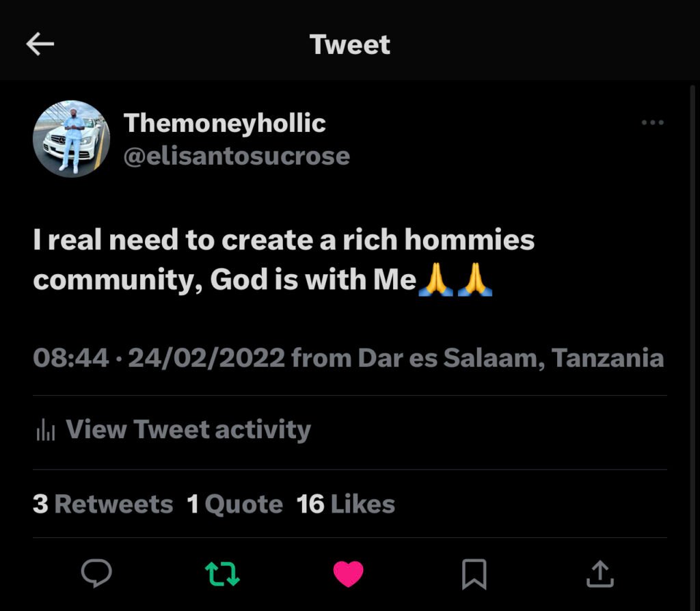The width and height of the screenshot is (700, 611).
Task: View the 1 Quote tweet
Action: (x=234, y=504)
